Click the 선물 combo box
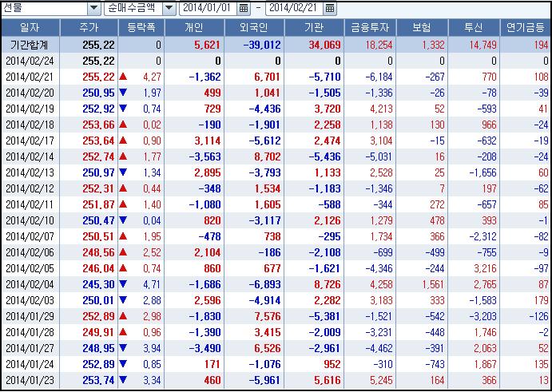 51,8
